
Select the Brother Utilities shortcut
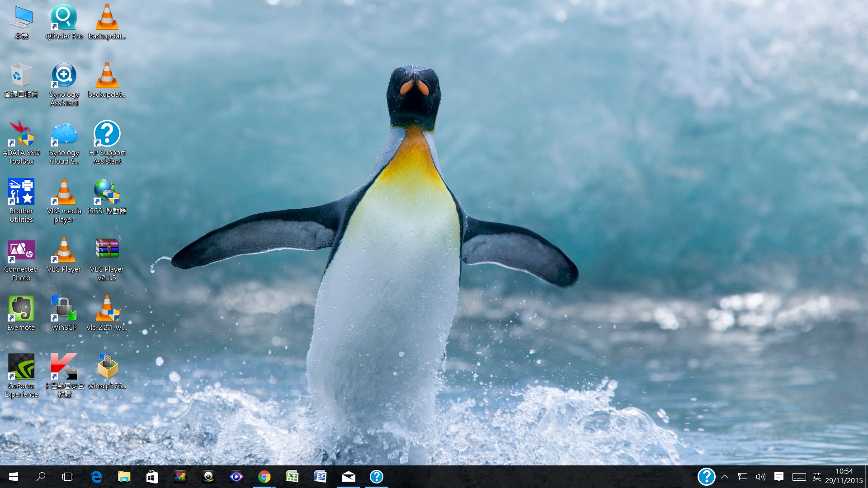pyautogui.click(x=21, y=201)
